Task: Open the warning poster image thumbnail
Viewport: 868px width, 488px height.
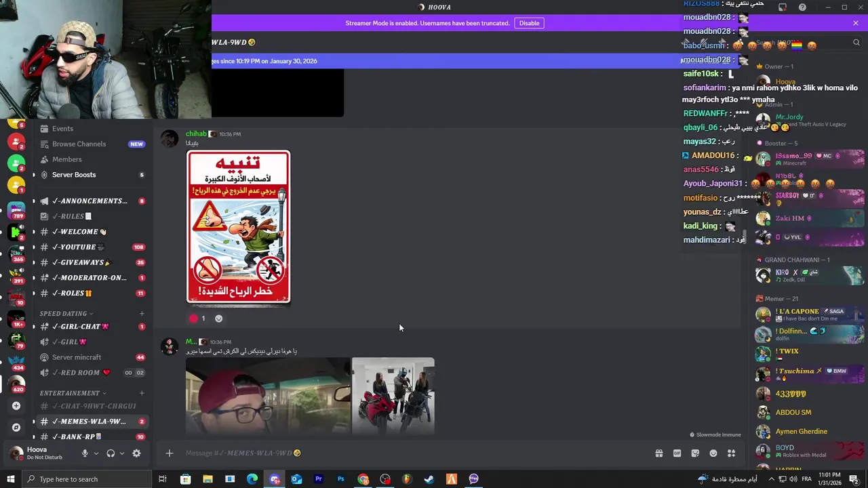Action: coord(238,227)
